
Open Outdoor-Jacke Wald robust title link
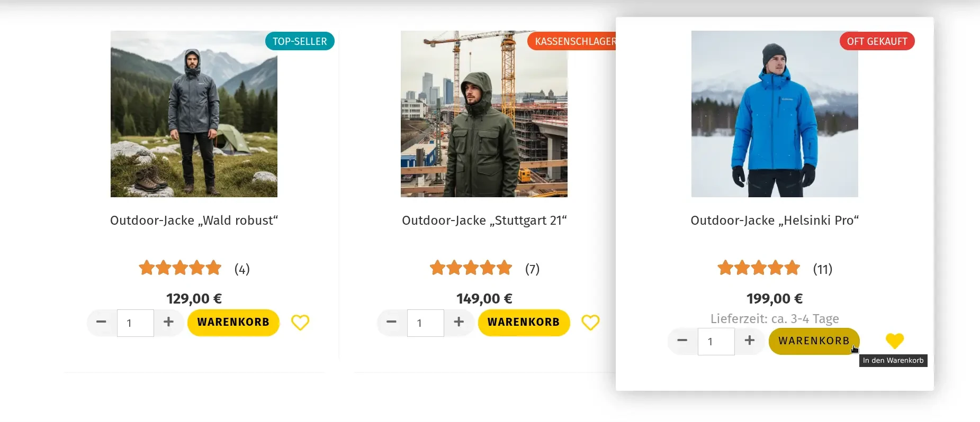pyautogui.click(x=194, y=221)
